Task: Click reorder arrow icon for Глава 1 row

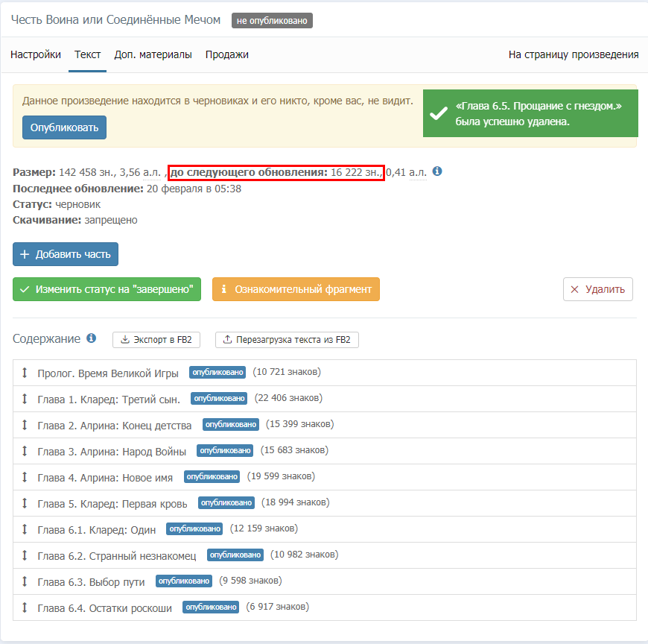Action: 25,399
